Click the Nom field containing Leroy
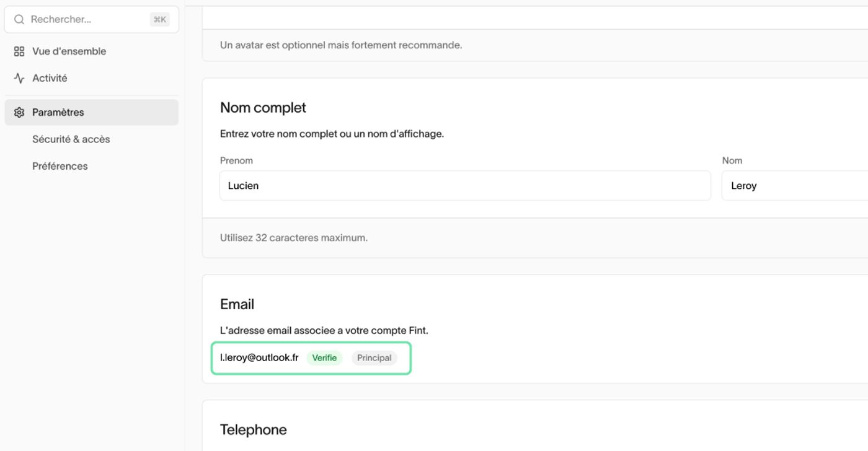The width and height of the screenshot is (868, 451). pos(795,185)
